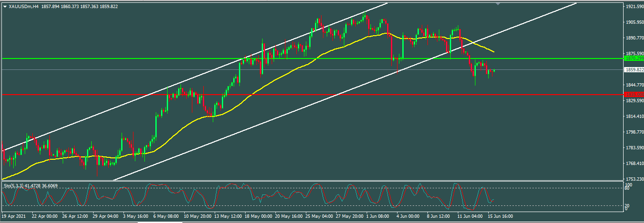Click the stochastic 20 level label
Viewport: 644px width, 223px height.
coord(627,204)
